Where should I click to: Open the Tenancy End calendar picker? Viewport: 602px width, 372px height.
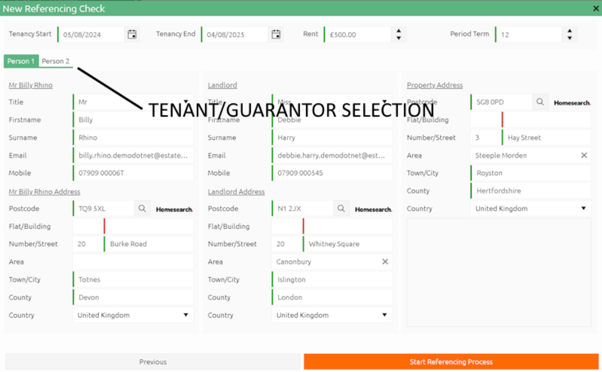[276, 34]
